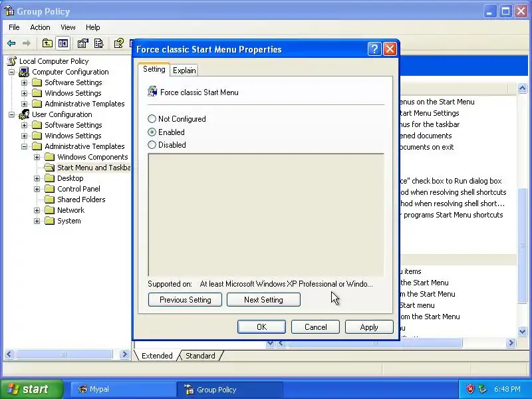
Task: Click the Group Policy taskbar button
Action: tap(229, 389)
